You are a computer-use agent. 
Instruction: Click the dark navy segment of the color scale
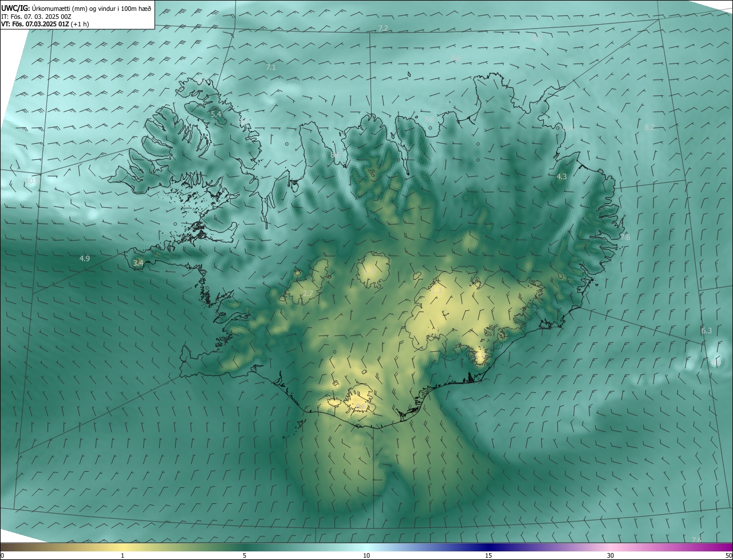[488, 547]
